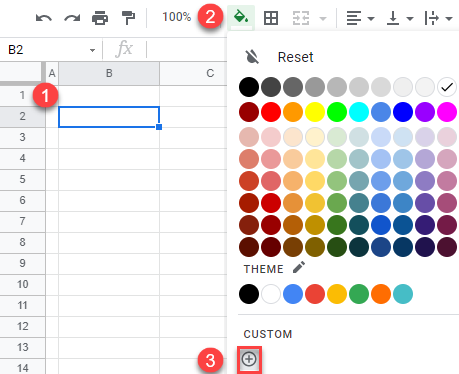The image size is (459, 374).
Task: Pick the red theme color swatch
Action: (315, 294)
